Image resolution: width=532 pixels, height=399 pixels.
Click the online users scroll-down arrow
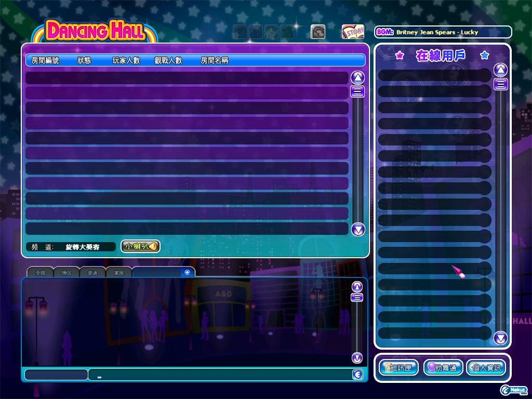(x=500, y=338)
